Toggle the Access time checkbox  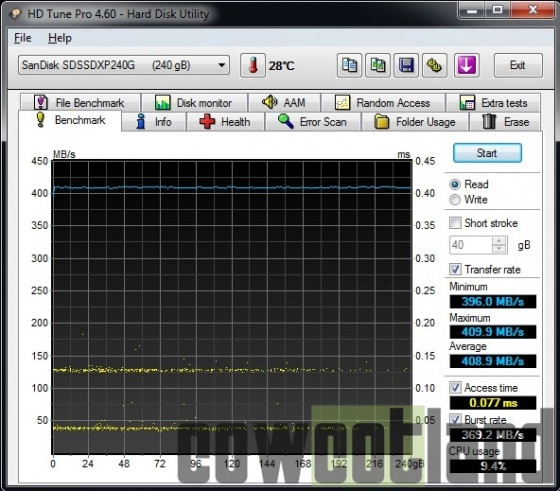455,387
